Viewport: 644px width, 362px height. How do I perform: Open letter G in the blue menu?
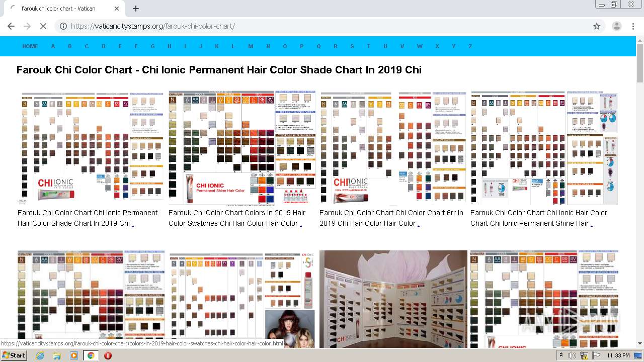(x=152, y=46)
